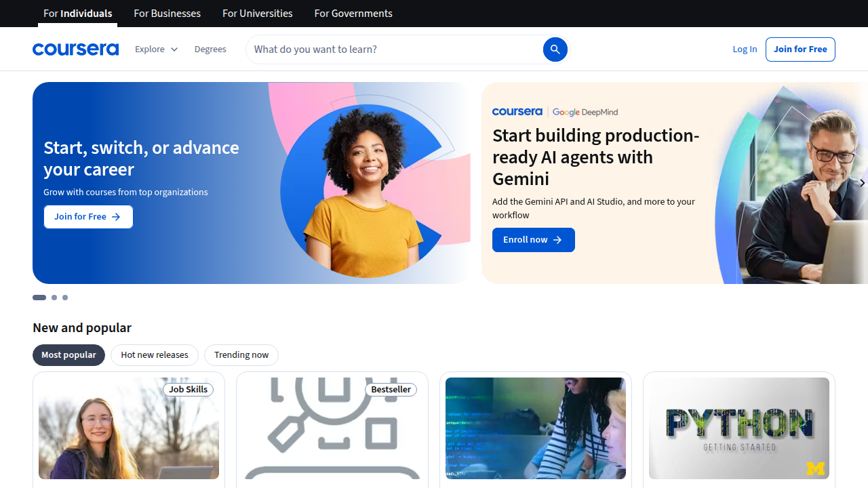Switch to the Trending now filter

pos(241,355)
